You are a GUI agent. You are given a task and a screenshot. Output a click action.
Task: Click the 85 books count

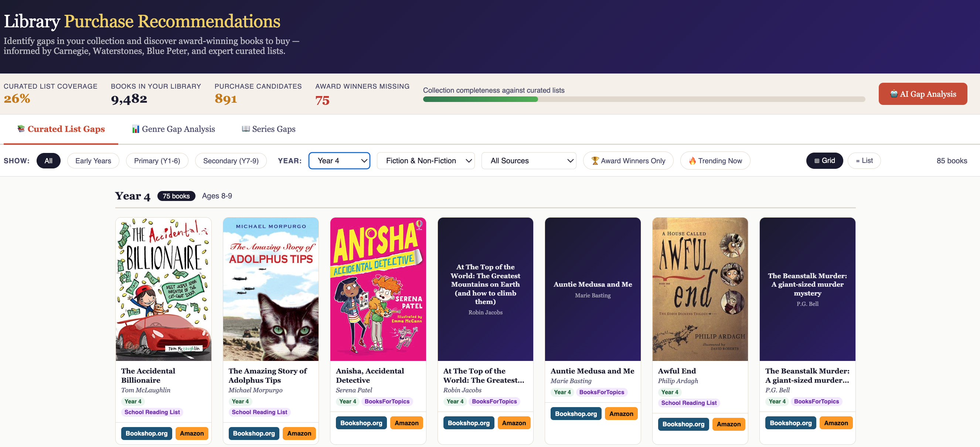(x=952, y=161)
